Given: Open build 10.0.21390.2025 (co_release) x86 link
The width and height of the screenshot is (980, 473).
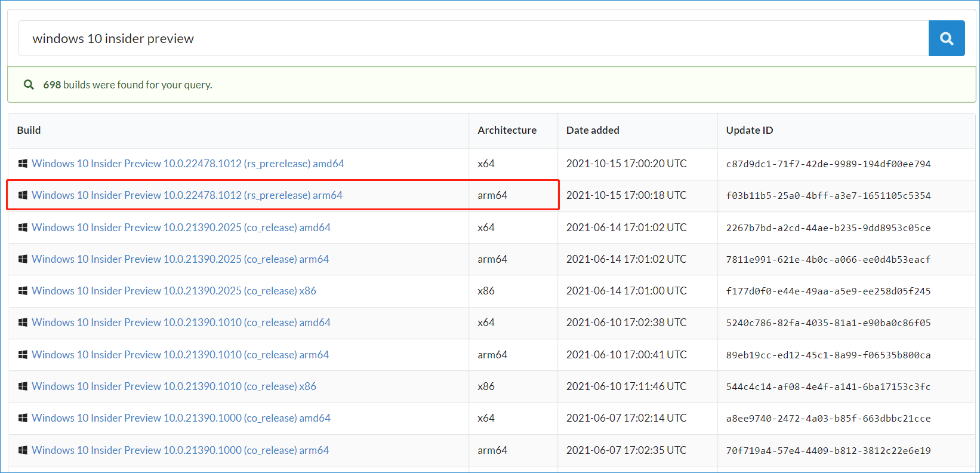Looking at the screenshot, I should pos(174,291).
